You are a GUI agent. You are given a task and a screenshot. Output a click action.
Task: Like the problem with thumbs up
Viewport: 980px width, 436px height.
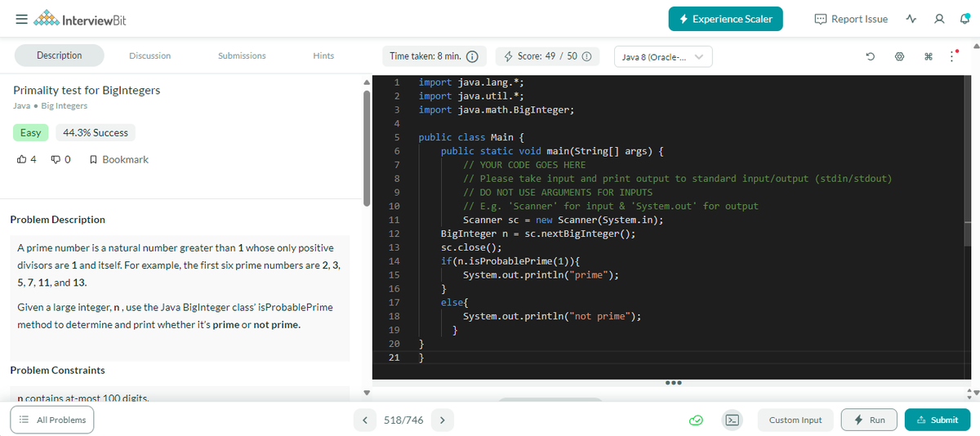[21, 159]
